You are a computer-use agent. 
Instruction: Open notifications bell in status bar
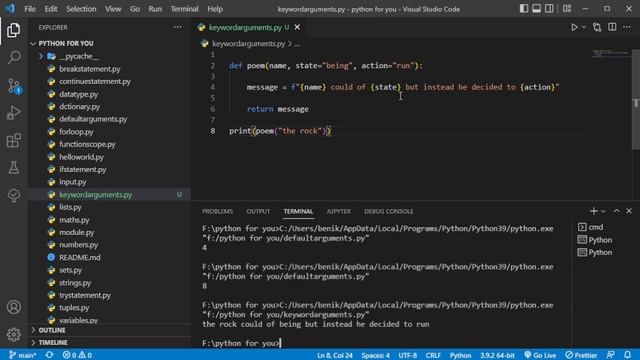point(627,355)
